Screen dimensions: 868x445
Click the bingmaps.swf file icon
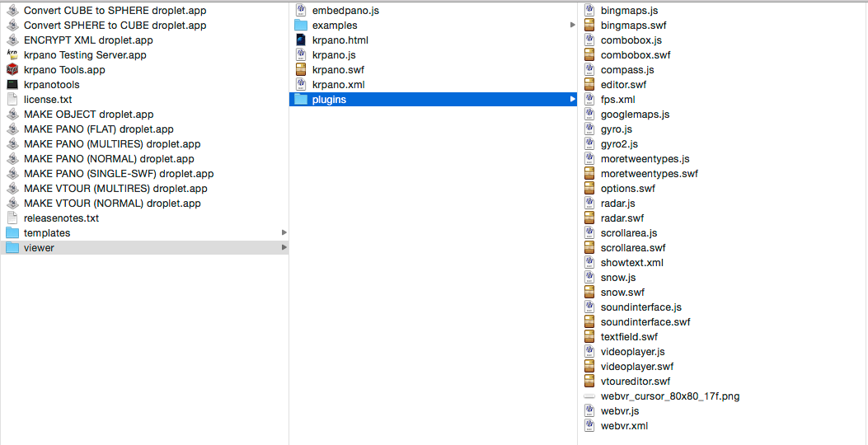[589, 25]
